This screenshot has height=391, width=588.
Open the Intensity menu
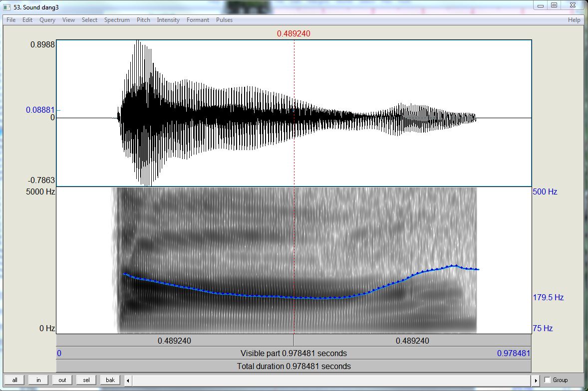(x=168, y=20)
